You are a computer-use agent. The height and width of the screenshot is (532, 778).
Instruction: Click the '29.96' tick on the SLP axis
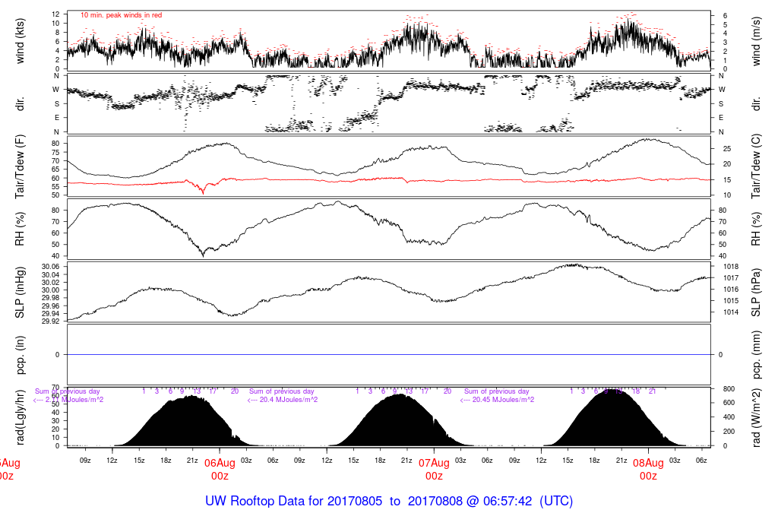[51, 306]
